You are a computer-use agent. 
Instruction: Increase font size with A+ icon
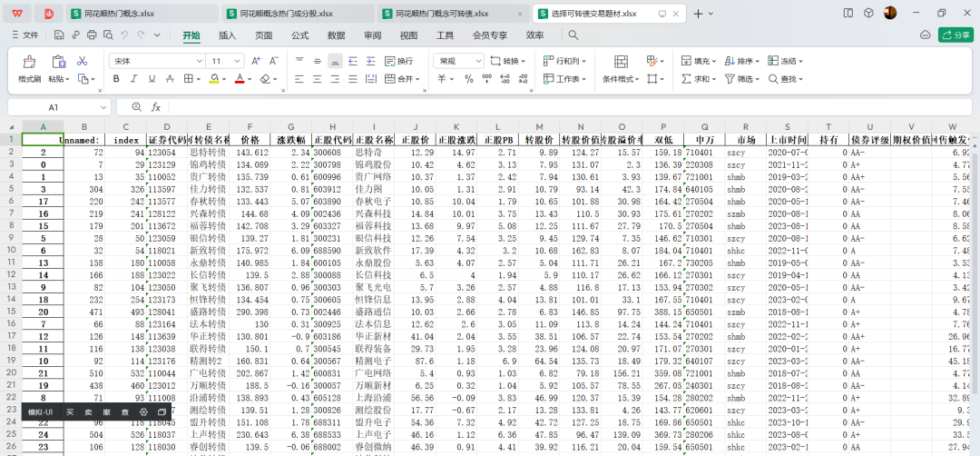(x=256, y=61)
